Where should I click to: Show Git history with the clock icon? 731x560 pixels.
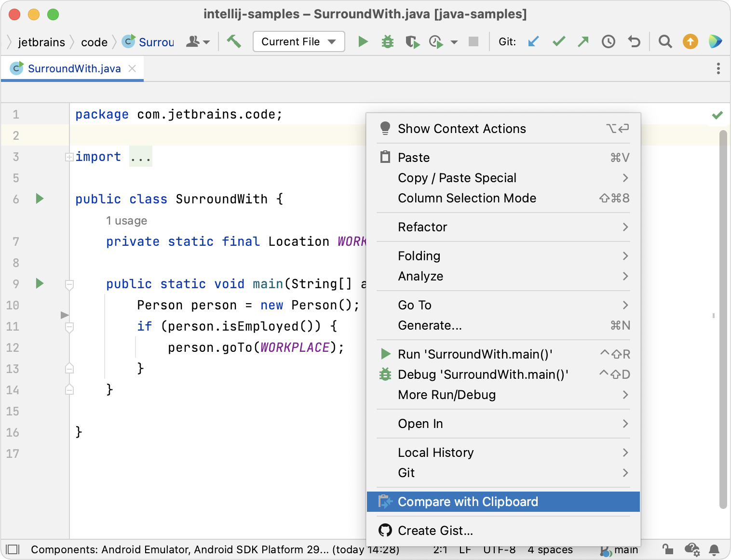pyautogui.click(x=609, y=42)
